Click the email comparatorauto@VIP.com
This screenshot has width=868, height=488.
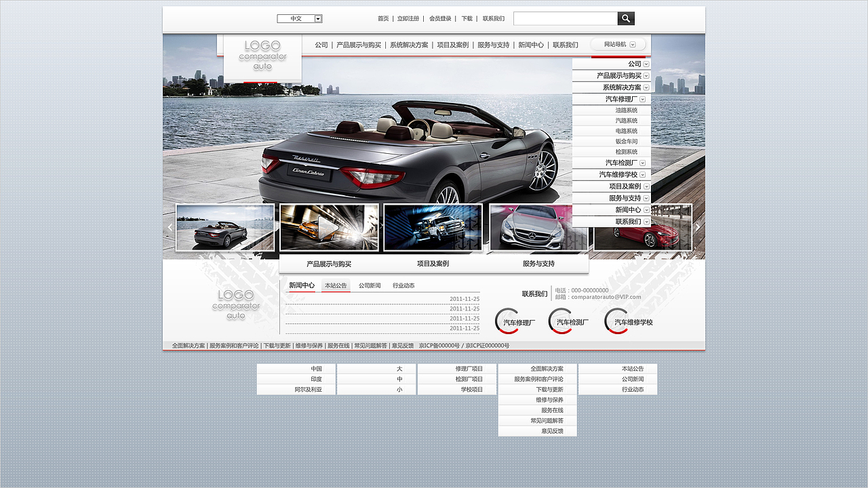pos(606,297)
